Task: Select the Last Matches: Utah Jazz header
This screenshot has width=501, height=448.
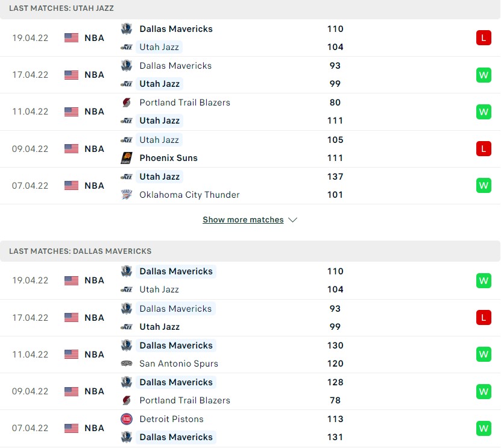Action: point(61,8)
